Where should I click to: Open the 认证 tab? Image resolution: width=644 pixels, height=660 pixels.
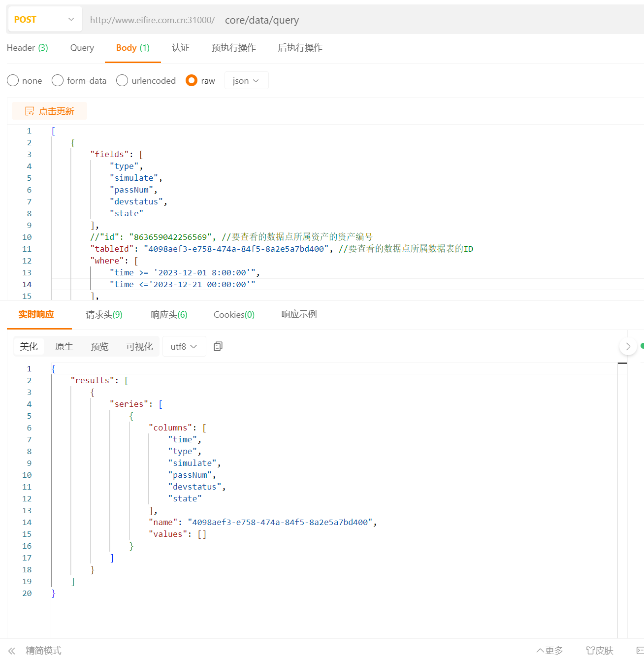[181, 48]
